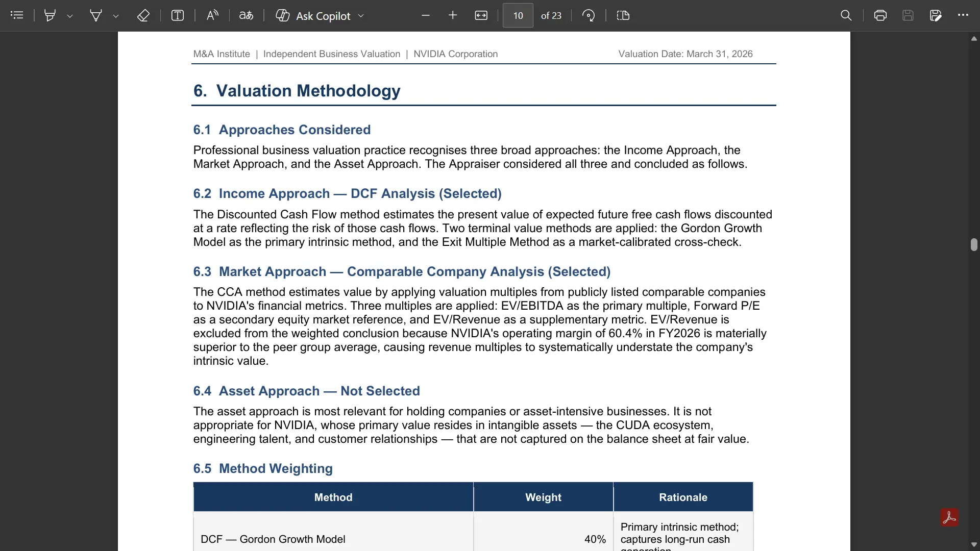
Task: Toggle Fit to width
Action: (481, 15)
